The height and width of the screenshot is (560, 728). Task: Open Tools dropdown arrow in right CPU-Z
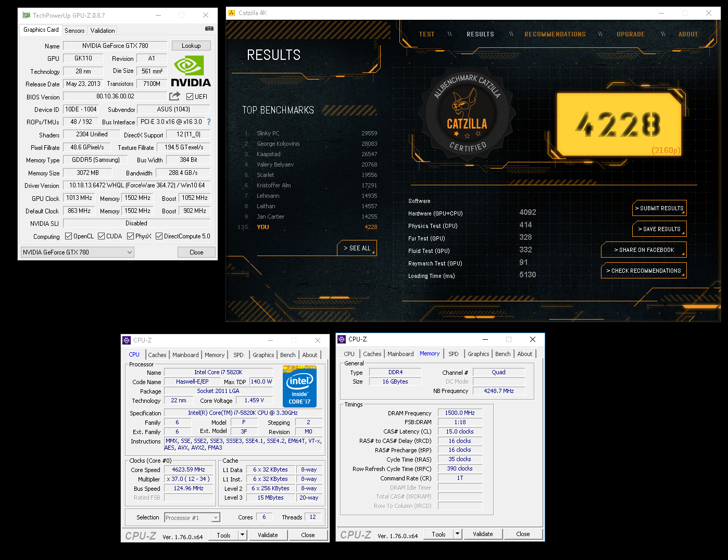tap(457, 534)
